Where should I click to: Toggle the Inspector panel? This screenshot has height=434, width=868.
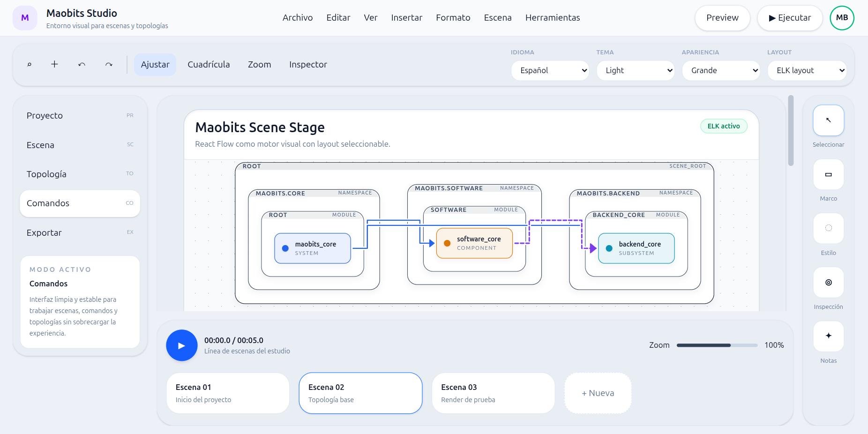[308, 65]
